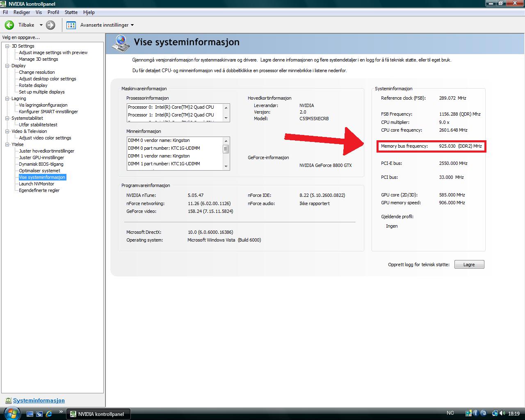Click the green Tilbake back arrow
Image resolution: width=525 pixels, height=420 pixels.
click(9, 25)
